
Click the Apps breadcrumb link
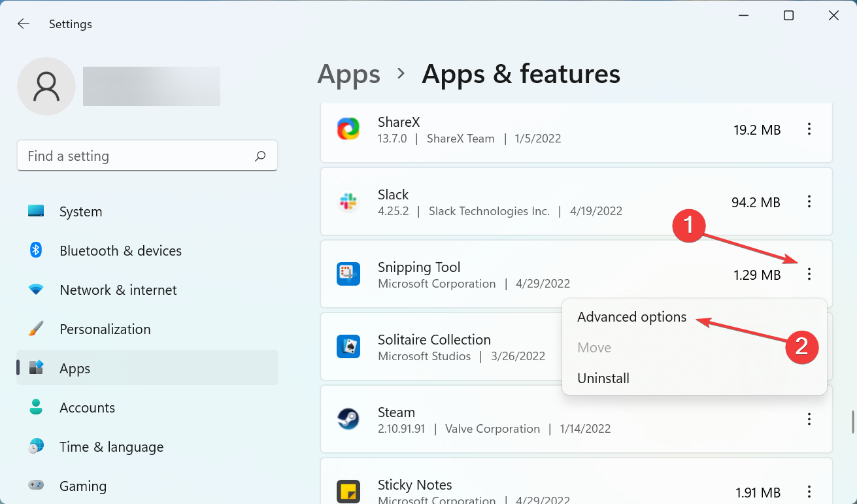[x=348, y=74]
